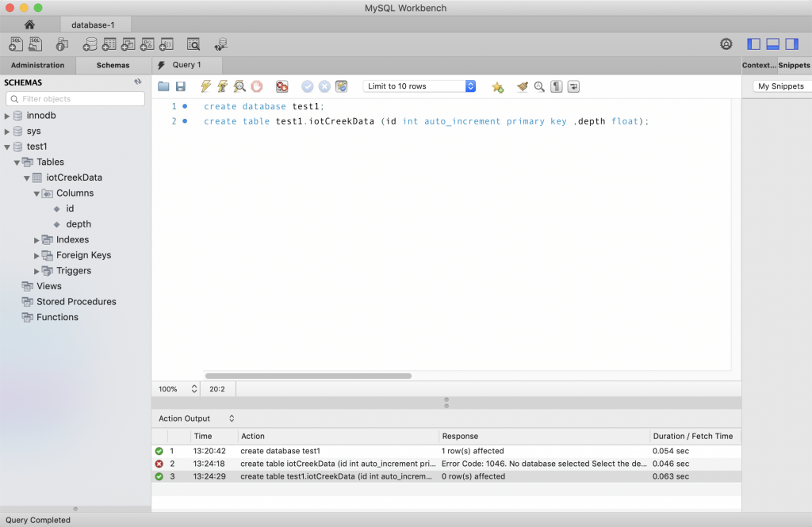
Task: Execute the statement under the cursor
Action: coord(222,86)
